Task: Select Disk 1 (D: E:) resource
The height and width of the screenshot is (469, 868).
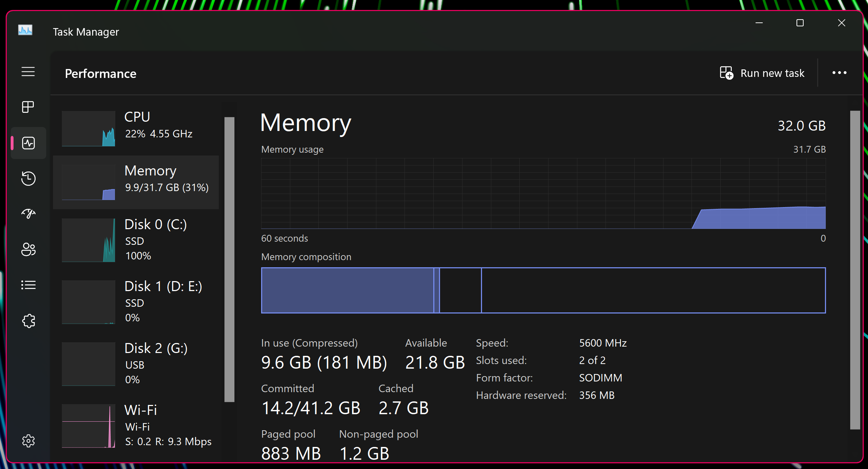Action: point(136,302)
